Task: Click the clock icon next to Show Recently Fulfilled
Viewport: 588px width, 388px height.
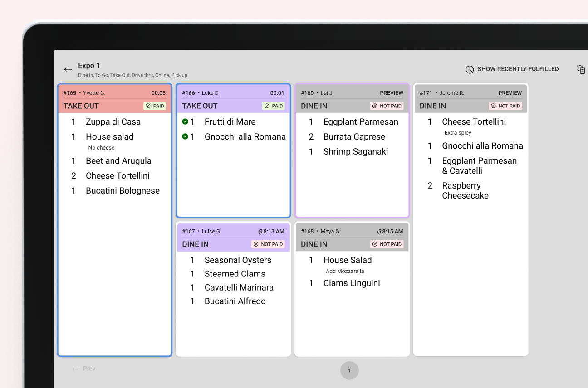Action: pyautogui.click(x=470, y=69)
